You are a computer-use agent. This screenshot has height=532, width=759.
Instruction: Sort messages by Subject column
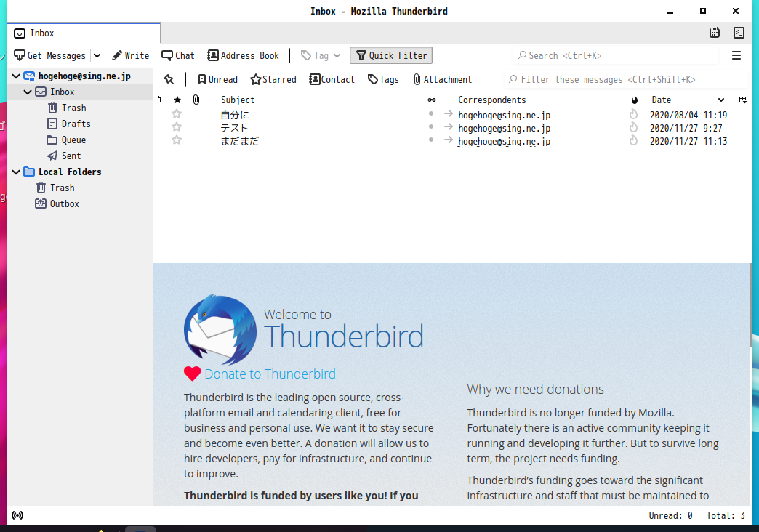238,100
